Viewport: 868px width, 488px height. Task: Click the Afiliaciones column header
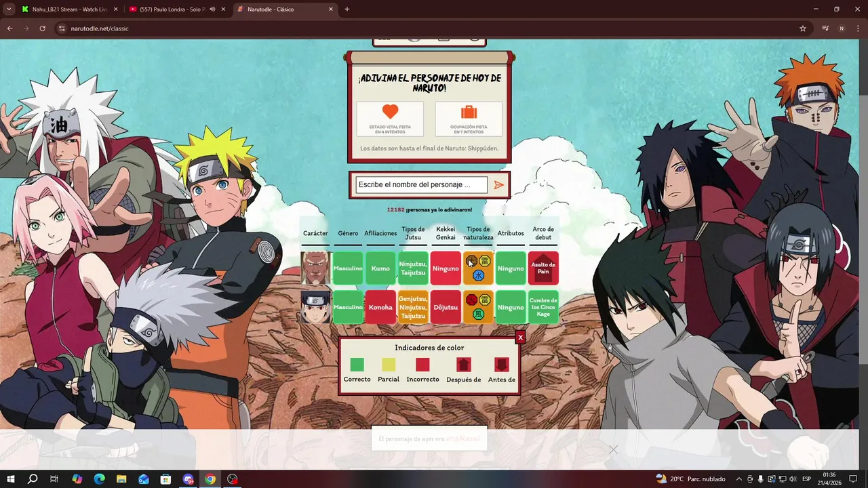[x=380, y=233]
